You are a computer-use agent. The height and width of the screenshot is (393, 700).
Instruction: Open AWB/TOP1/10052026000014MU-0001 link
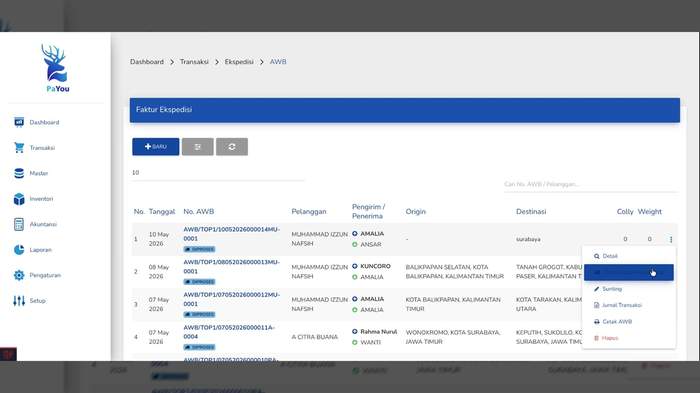point(231,234)
